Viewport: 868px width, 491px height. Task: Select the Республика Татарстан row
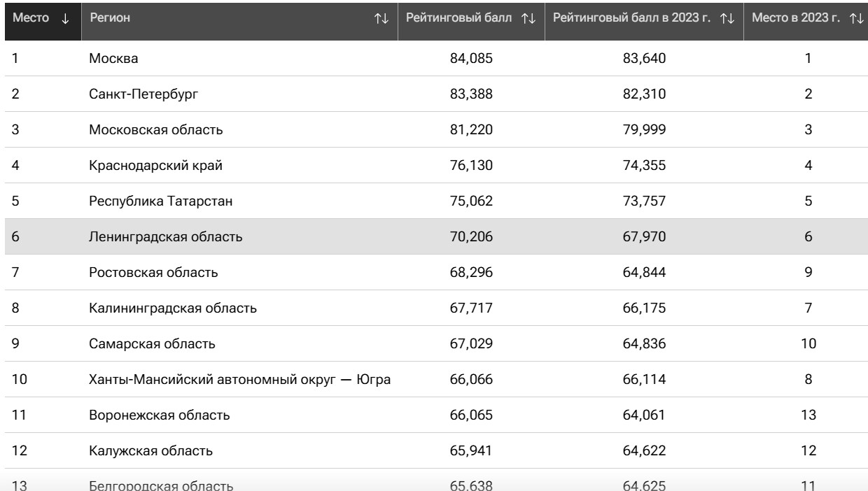click(434, 201)
